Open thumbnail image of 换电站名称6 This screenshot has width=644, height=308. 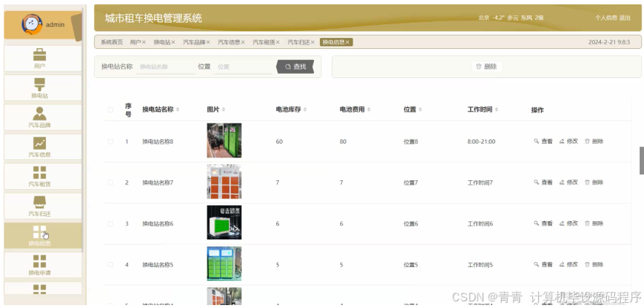pos(224,223)
